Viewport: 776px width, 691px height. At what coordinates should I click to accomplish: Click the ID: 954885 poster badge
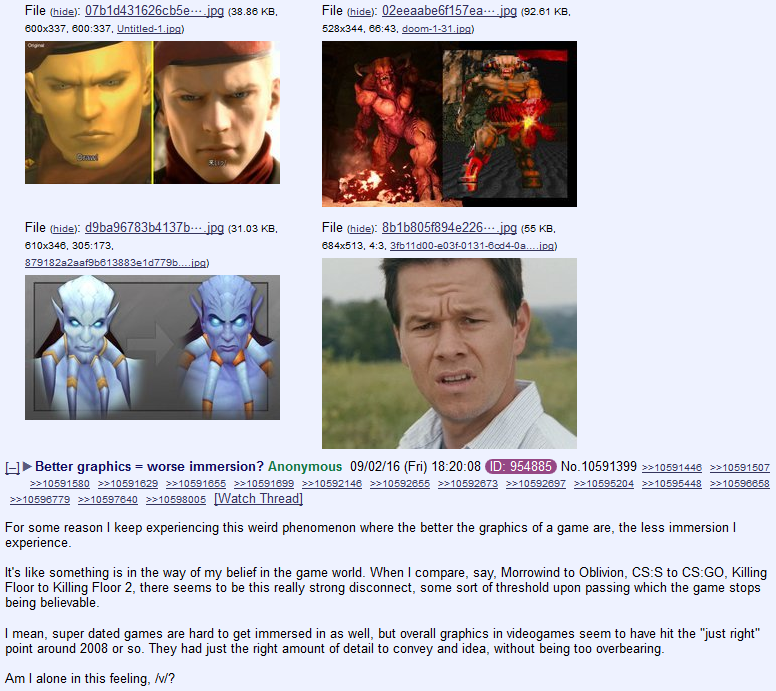(x=521, y=466)
